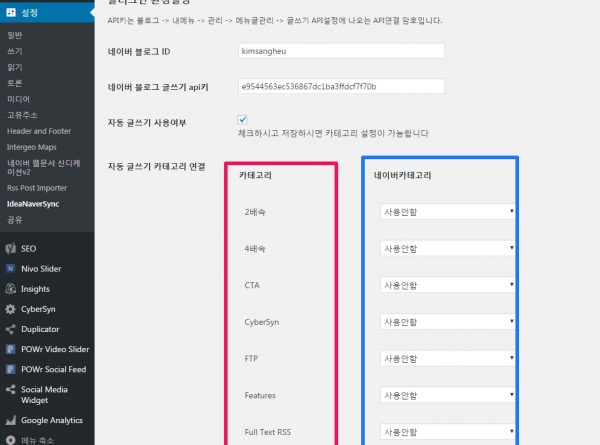Screen dimensions: 600x445
Task: Open Naver category dropdown for Features
Action: [447, 395]
